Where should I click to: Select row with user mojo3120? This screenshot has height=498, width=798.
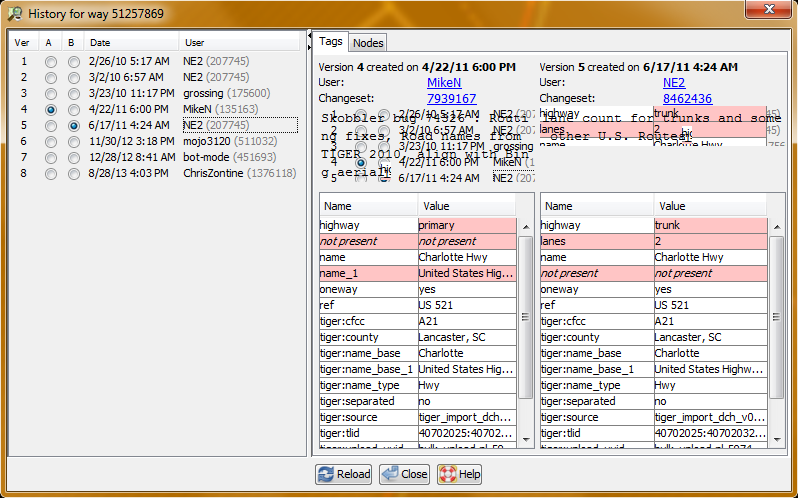pyautogui.click(x=154, y=141)
